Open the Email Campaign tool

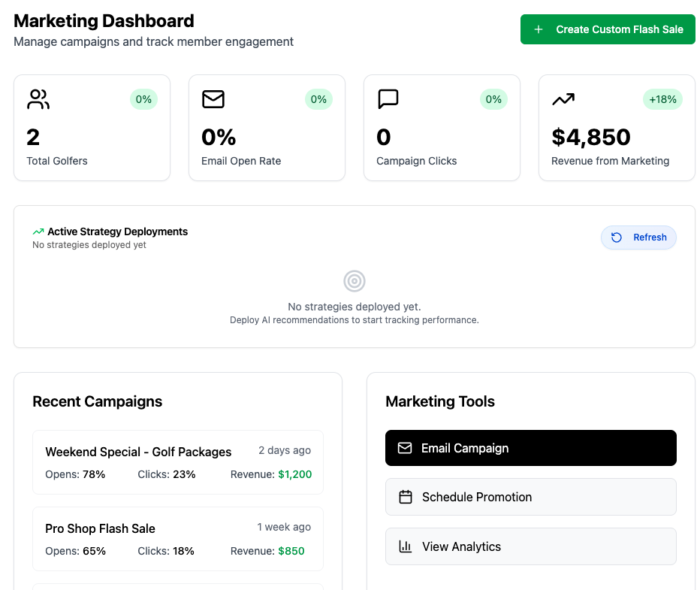tap(530, 447)
